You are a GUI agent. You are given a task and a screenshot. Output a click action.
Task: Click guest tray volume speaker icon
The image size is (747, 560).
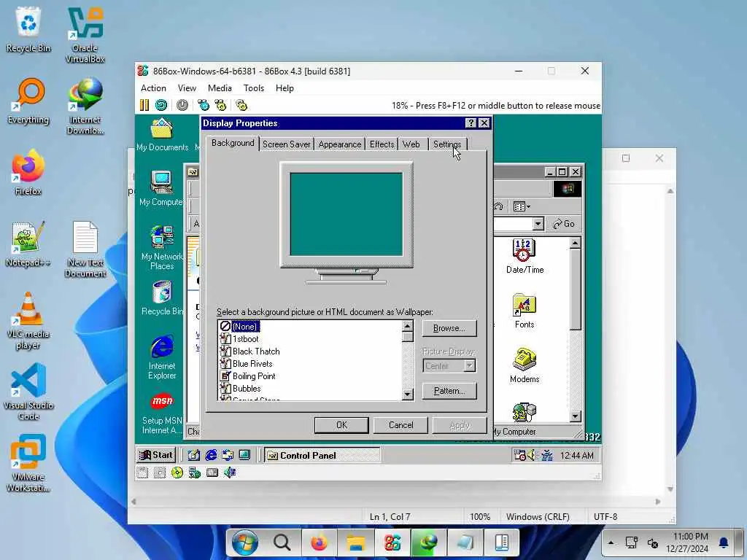click(x=532, y=455)
